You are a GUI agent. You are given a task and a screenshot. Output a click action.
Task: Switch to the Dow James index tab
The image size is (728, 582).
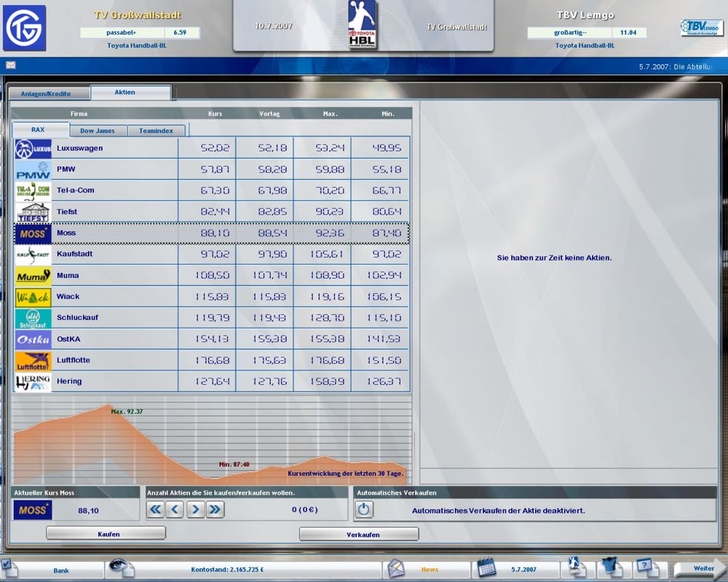[98, 131]
